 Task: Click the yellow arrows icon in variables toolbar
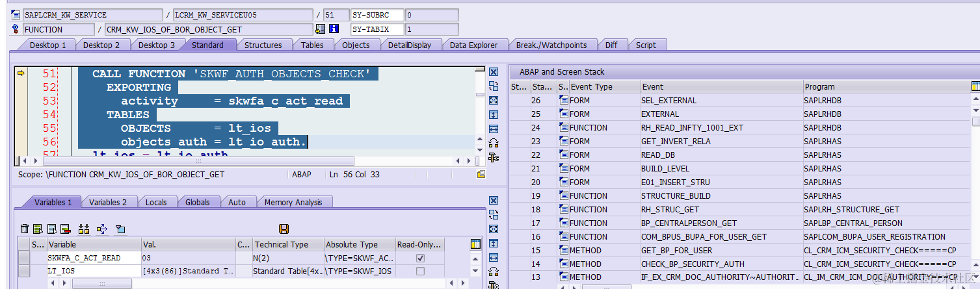coord(101,229)
